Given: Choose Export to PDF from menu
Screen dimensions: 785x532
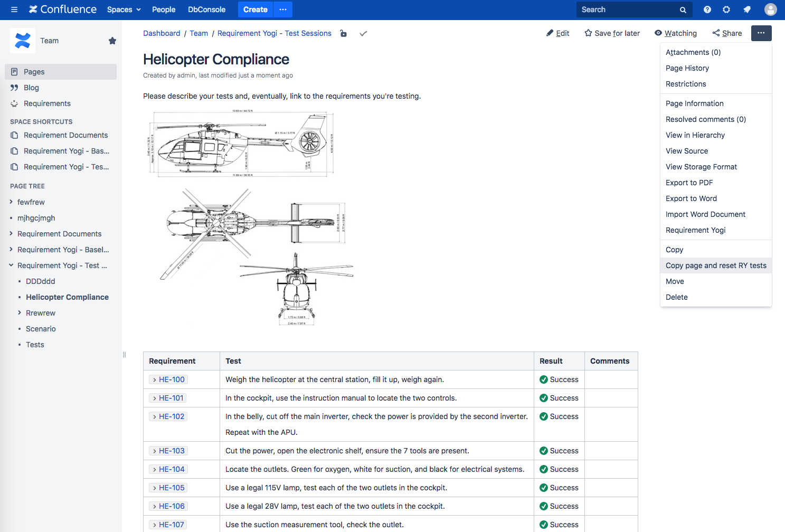Looking at the screenshot, I should tap(689, 183).
